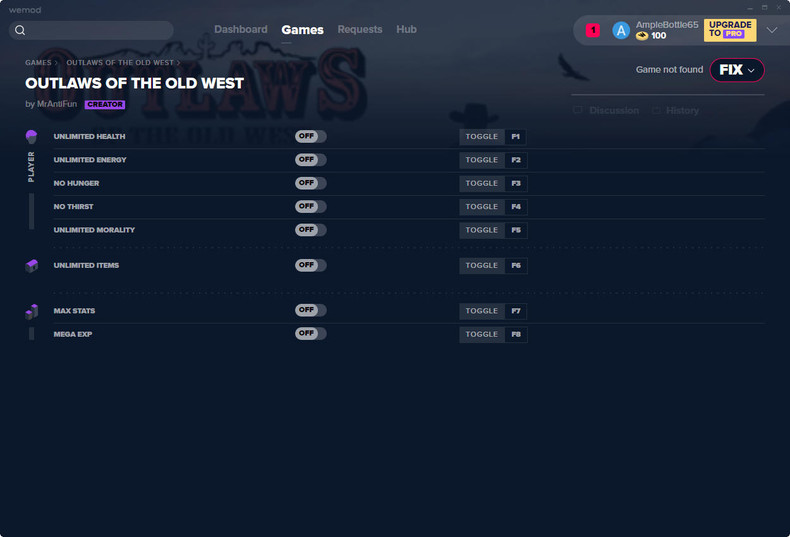790x537 pixels.
Task: Change the F2 hotkey for Unlimited Energy
Action: (x=516, y=160)
